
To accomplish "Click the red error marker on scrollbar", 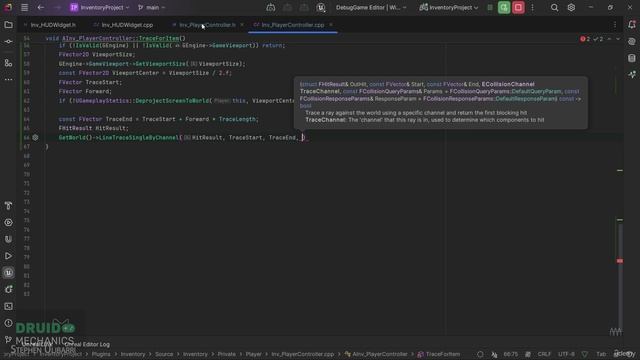I will [x=620, y=261].
